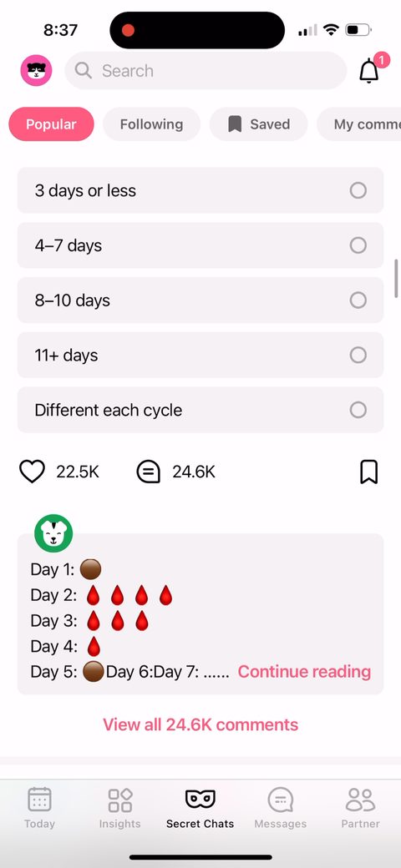Open the Partner tab
Viewport: 401px width, 868px height.
pos(361,807)
